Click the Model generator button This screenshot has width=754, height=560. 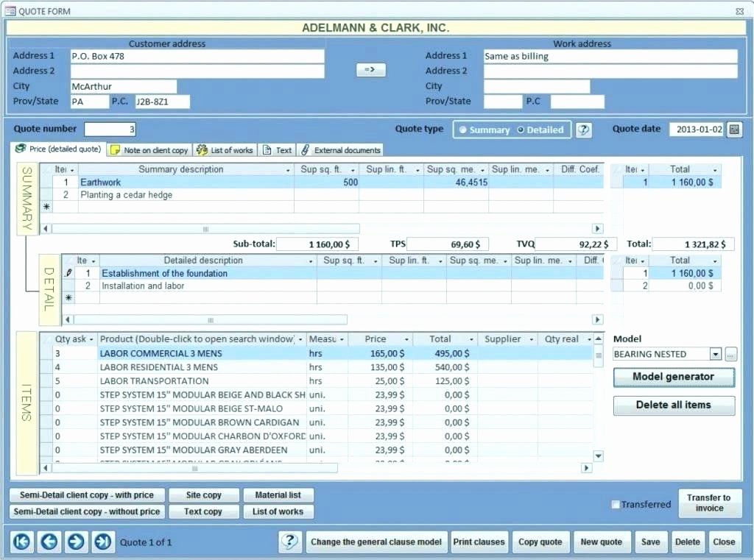673,378
